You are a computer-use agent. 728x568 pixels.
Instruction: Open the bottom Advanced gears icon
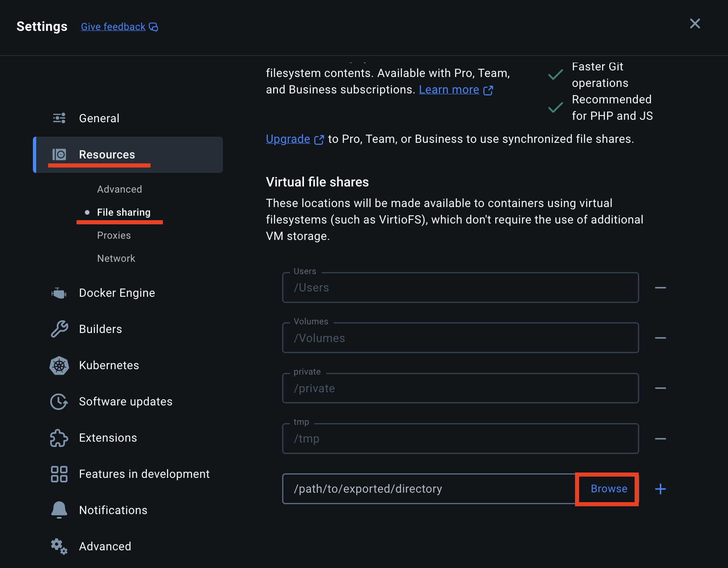click(59, 547)
